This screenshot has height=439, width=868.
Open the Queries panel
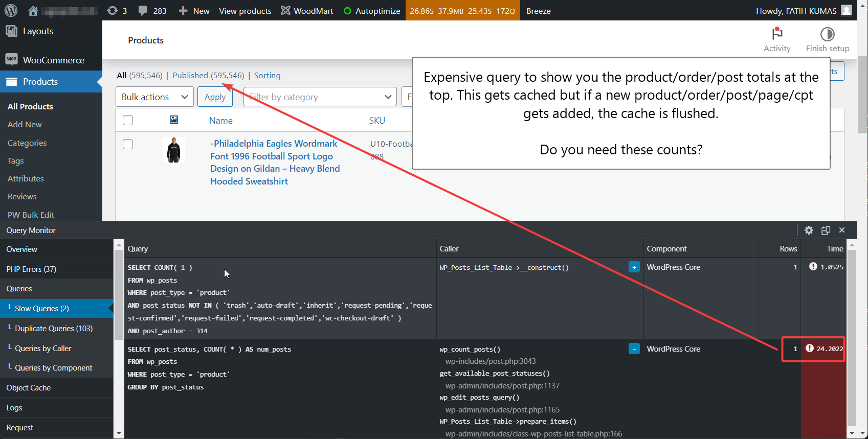(56, 289)
